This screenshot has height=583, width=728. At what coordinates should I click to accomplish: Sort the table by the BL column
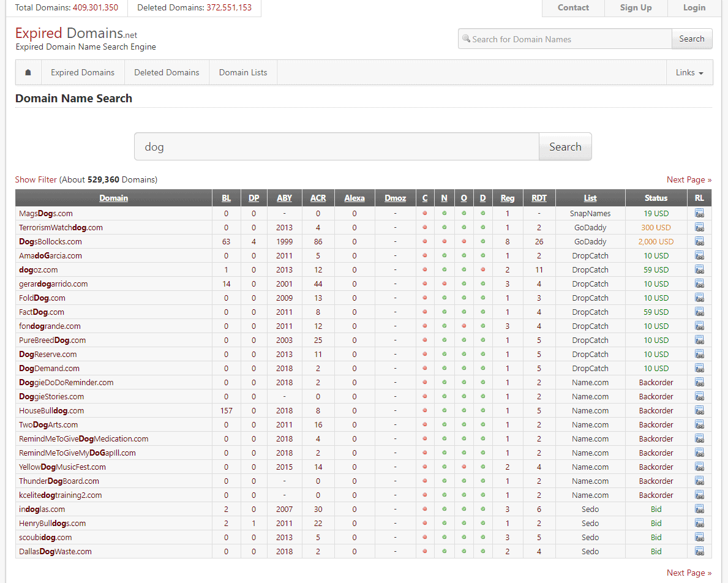click(x=226, y=198)
